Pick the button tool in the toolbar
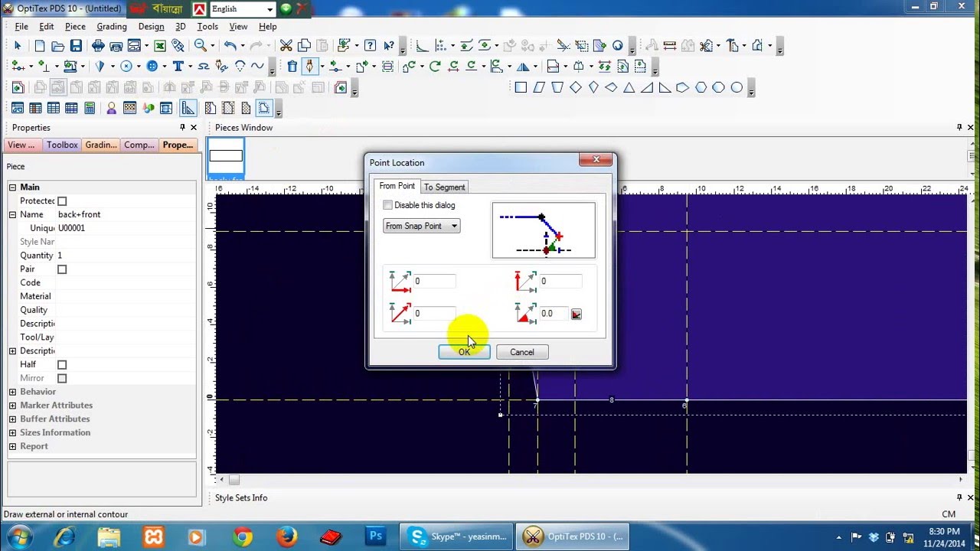 [x=152, y=67]
